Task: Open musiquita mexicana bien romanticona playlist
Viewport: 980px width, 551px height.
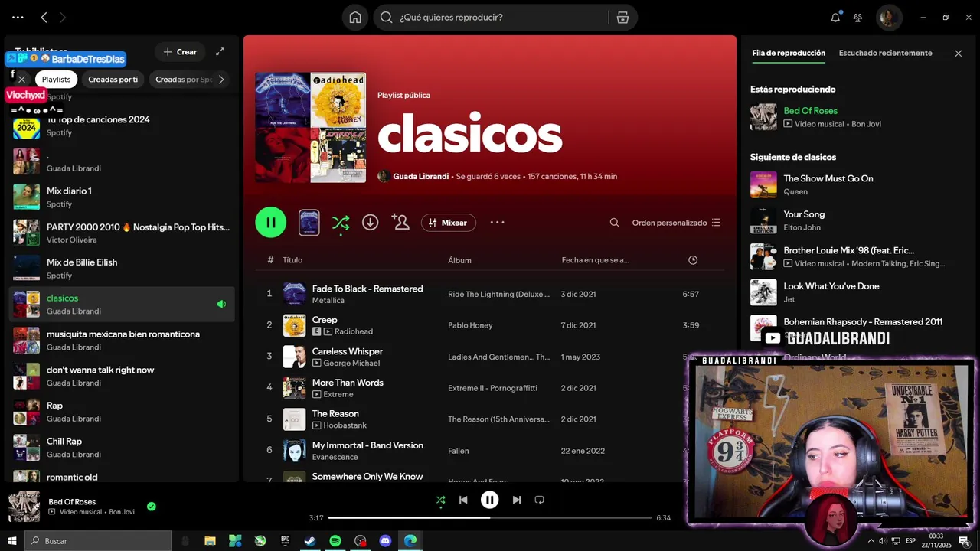Action: coord(122,340)
